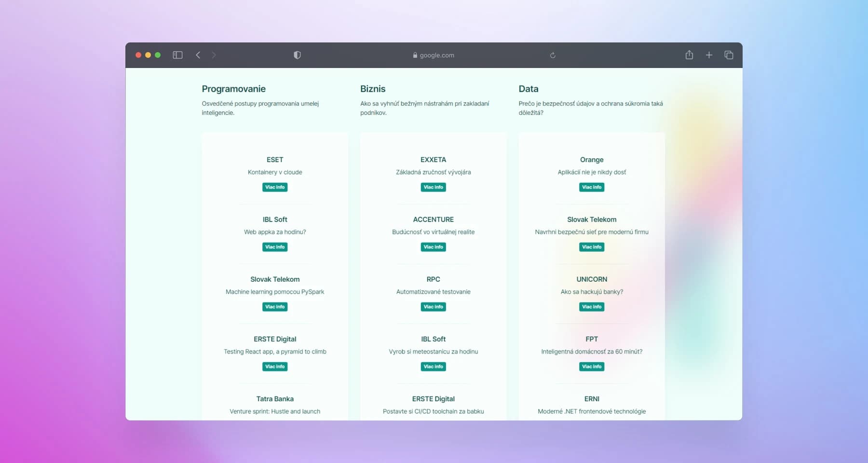
Task: Click Slovak Telekom title in Data column
Action: point(592,219)
